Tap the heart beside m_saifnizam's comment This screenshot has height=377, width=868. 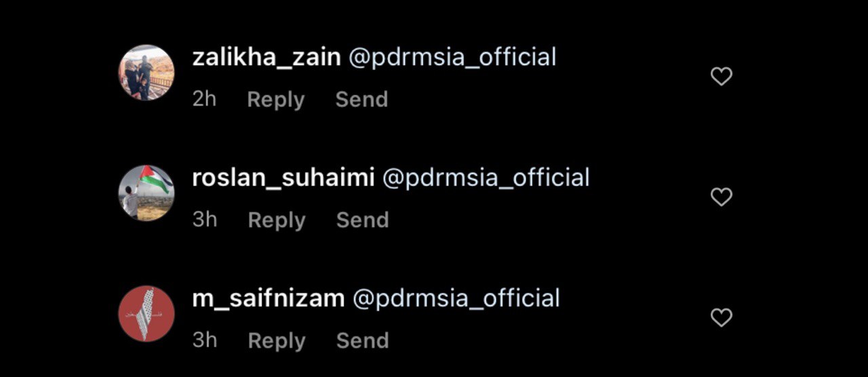click(721, 317)
